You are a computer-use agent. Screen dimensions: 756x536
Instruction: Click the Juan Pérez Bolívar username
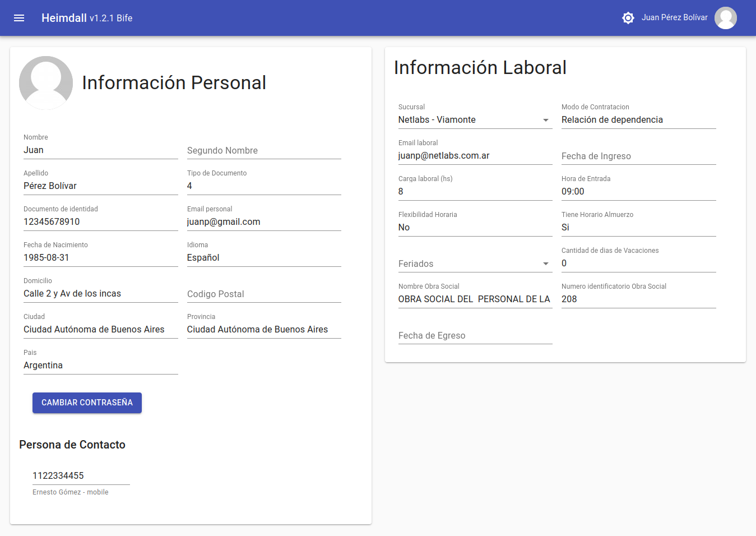tap(674, 18)
